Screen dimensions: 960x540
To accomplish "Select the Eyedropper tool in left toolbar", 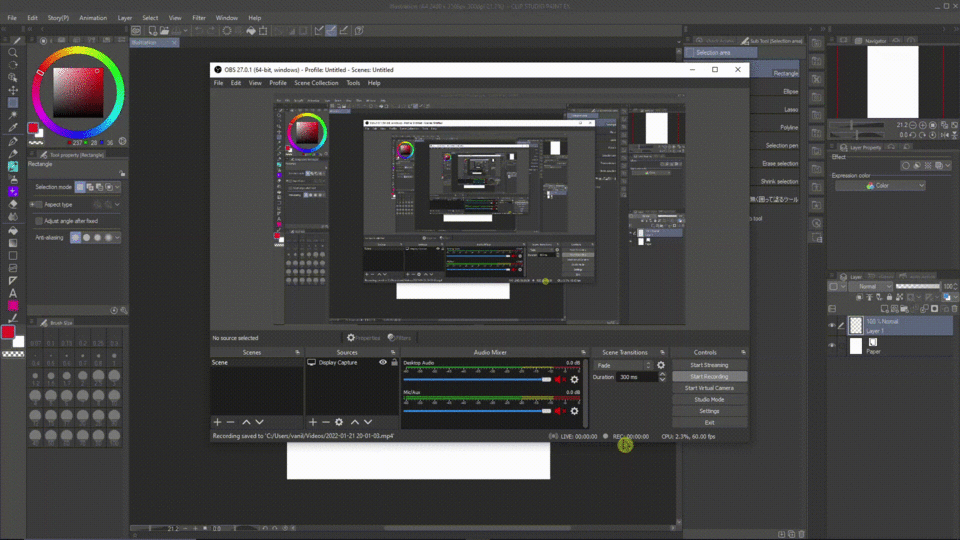I will 13,128.
